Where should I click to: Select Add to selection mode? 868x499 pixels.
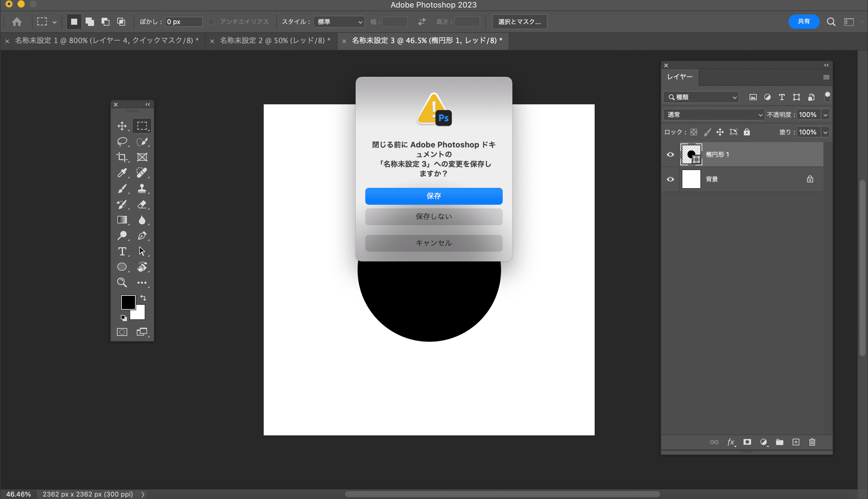[x=90, y=22]
